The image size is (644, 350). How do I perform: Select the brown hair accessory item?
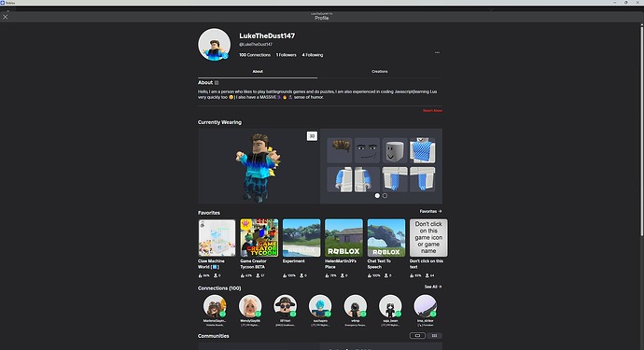click(340, 150)
